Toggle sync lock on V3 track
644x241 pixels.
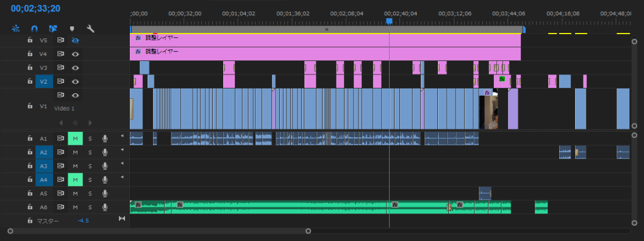click(x=60, y=67)
